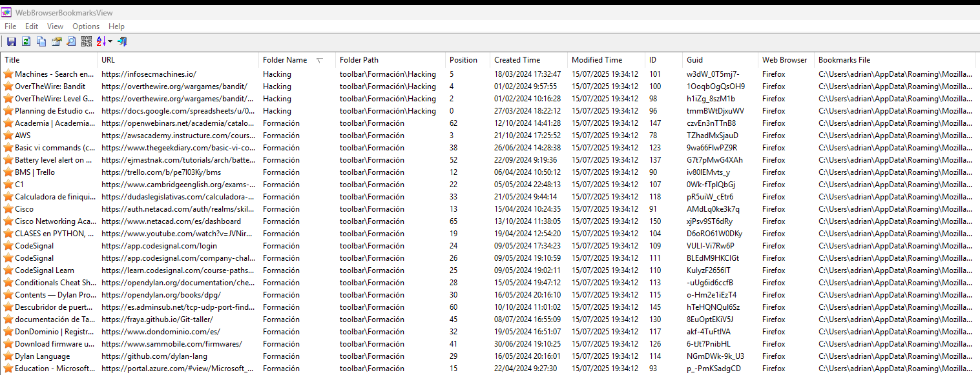Click the Copy selected items icon

pyautogui.click(x=41, y=41)
